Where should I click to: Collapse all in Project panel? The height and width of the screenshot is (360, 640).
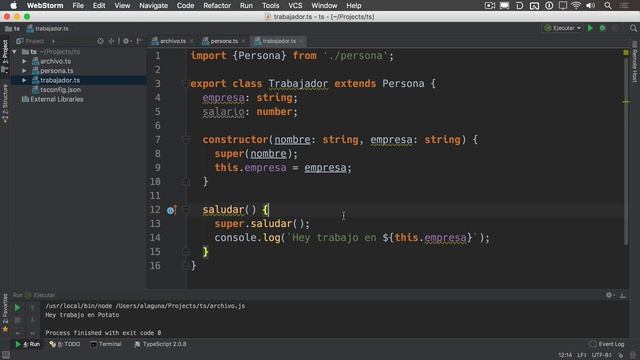click(111, 41)
